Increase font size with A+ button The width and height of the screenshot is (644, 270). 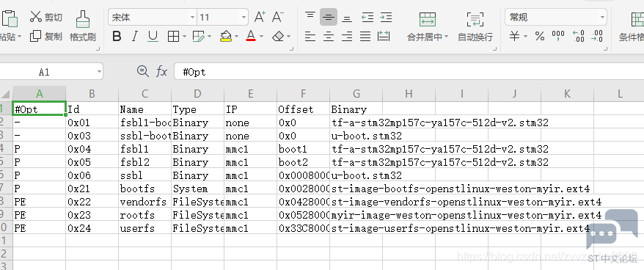pyautogui.click(x=260, y=18)
